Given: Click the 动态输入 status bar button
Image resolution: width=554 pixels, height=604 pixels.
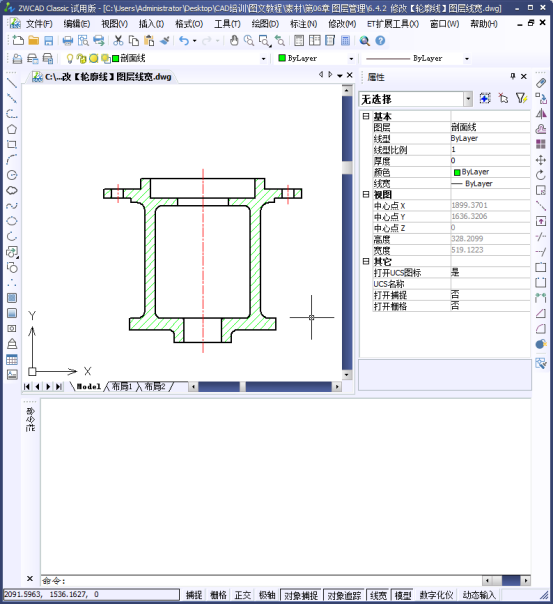Looking at the screenshot, I should [x=479, y=595].
